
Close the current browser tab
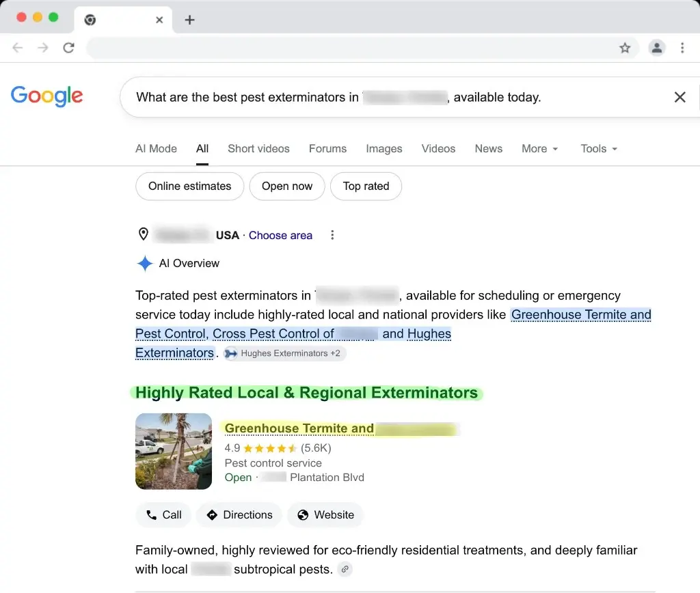(x=159, y=20)
